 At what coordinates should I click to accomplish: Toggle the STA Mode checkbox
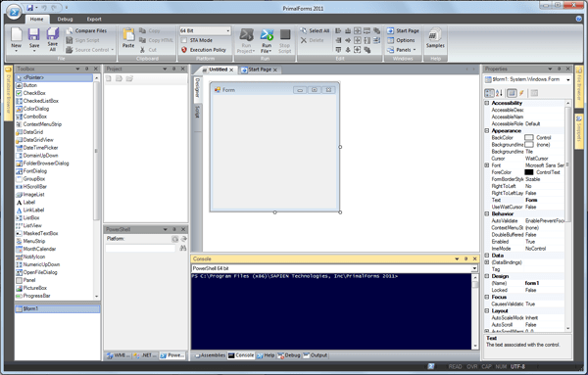tap(184, 40)
